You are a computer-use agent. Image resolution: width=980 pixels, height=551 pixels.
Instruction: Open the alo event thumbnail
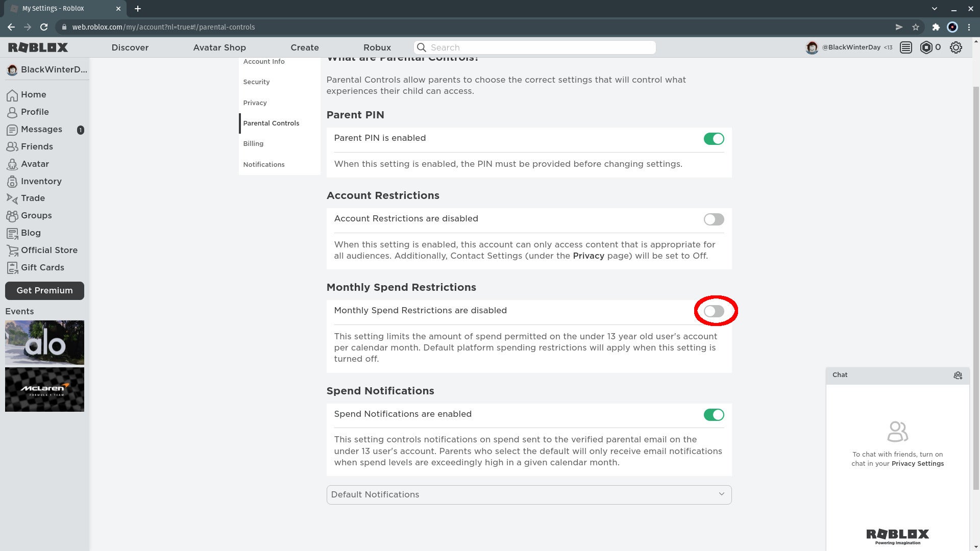[44, 343]
